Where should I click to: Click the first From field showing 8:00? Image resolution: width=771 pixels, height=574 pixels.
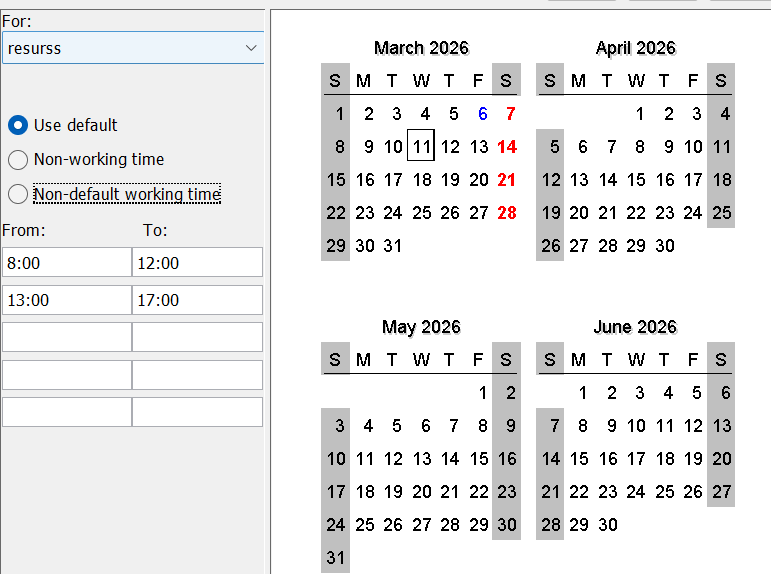click(67, 262)
